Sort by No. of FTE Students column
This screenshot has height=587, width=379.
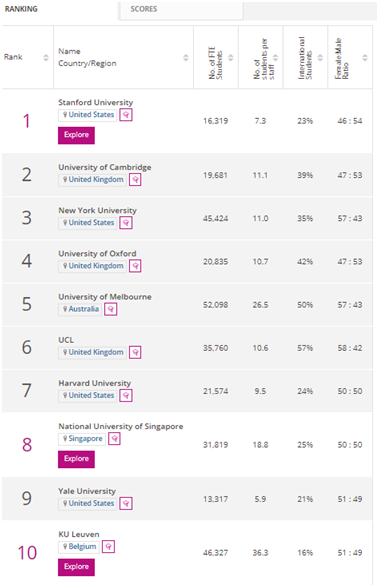(x=231, y=57)
